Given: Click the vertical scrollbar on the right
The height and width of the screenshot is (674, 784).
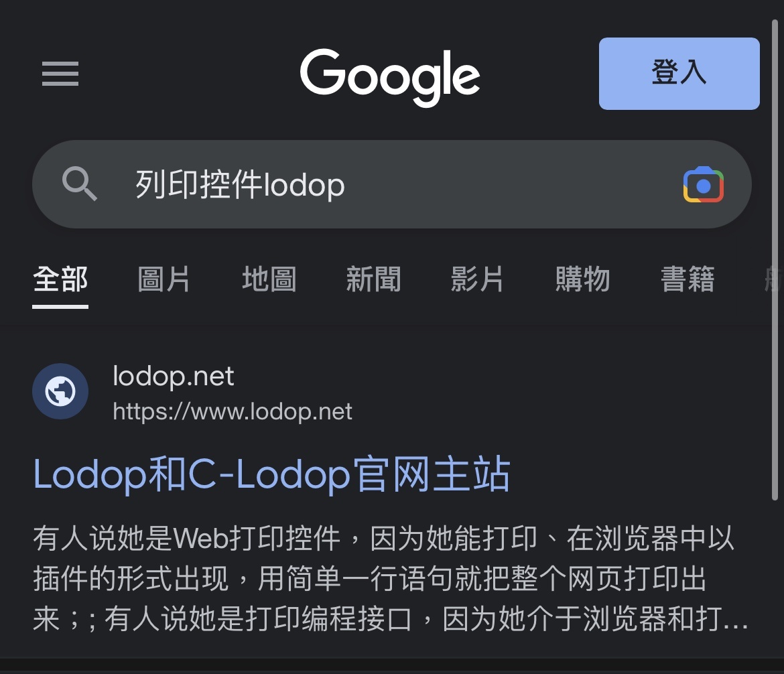Looking at the screenshot, I should click(775, 260).
